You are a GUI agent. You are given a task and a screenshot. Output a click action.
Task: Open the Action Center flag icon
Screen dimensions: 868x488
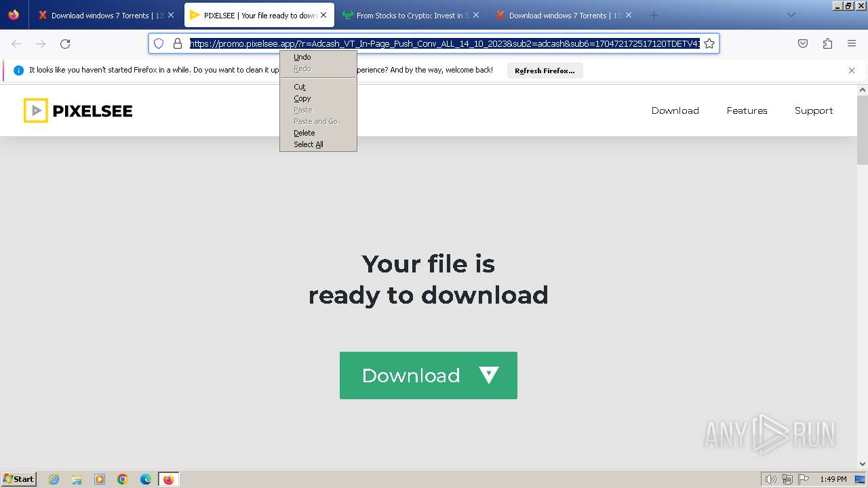pyautogui.click(x=803, y=479)
